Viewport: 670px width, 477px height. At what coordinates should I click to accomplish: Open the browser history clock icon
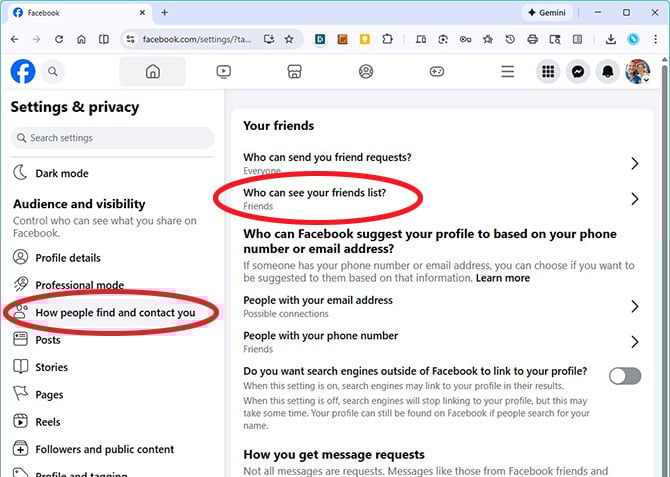point(510,39)
